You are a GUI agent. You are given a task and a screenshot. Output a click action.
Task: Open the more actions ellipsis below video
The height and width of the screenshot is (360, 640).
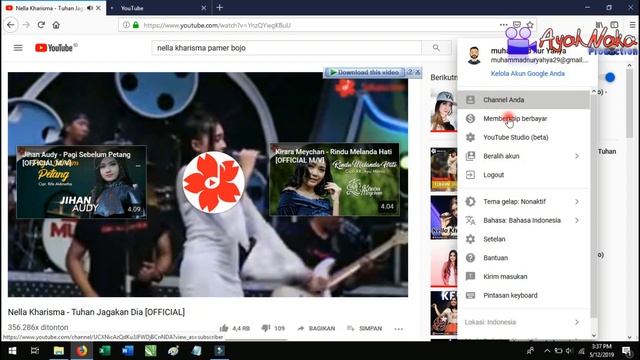(399, 329)
